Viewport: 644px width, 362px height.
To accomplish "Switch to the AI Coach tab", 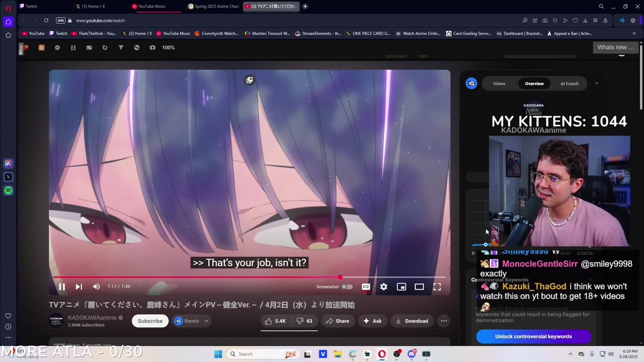I will (x=570, y=83).
